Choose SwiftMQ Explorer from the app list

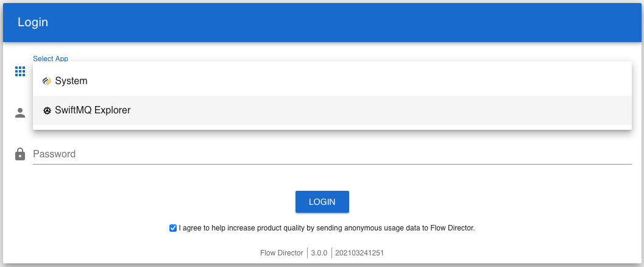[x=93, y=110]
